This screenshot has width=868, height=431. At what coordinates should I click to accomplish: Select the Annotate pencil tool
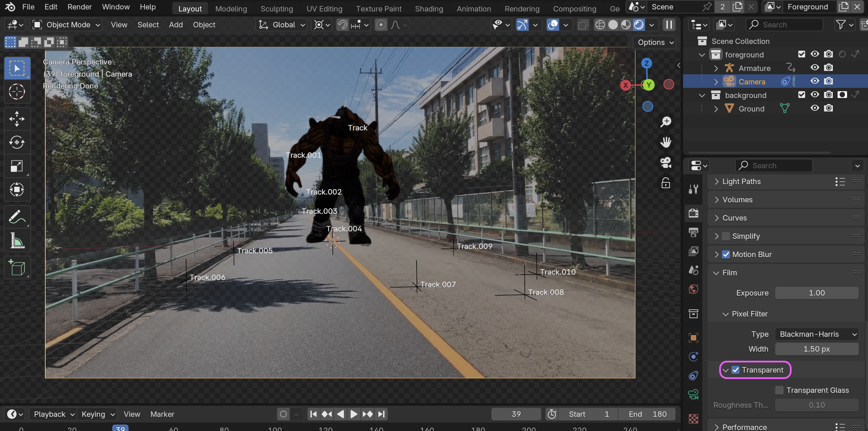click(17, 217)
